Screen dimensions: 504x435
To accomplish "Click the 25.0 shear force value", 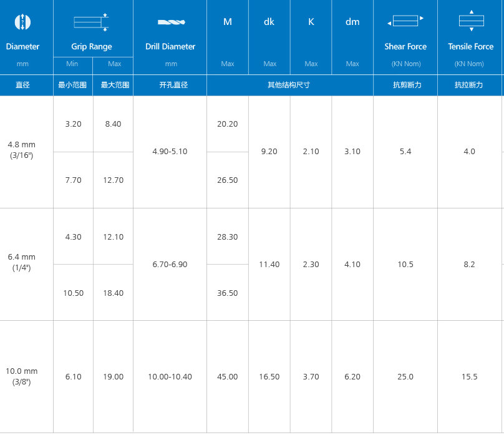I will pos(405,377).
